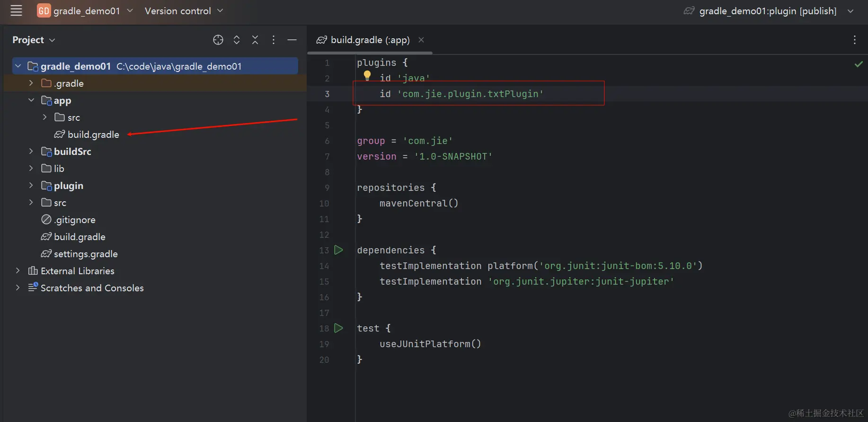Click the repositories keyword
Image resolution: width=868 pixels, height=422 pixels.
[391, 188]
